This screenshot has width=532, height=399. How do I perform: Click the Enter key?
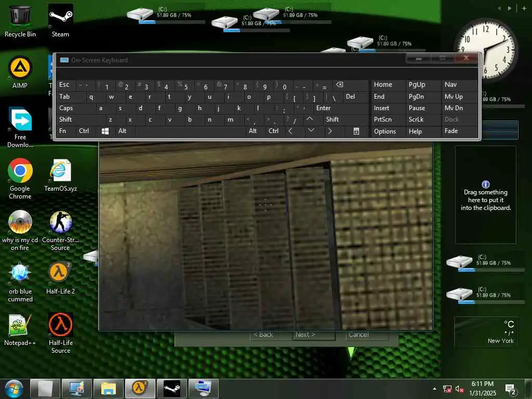[x=341, y=108]
